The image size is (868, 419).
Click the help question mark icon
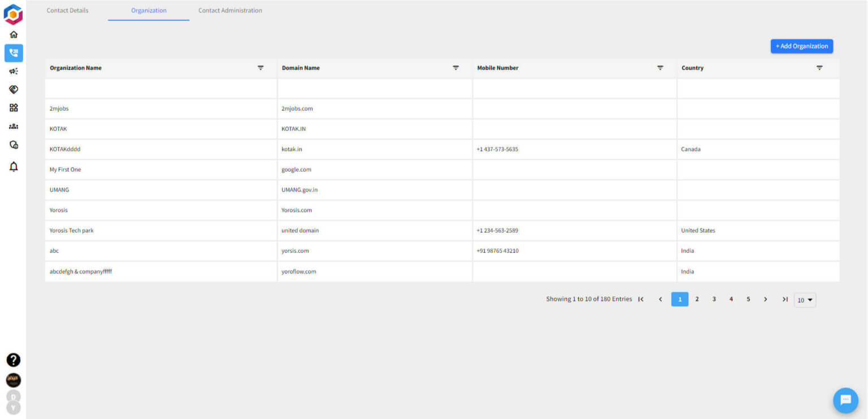13,360
